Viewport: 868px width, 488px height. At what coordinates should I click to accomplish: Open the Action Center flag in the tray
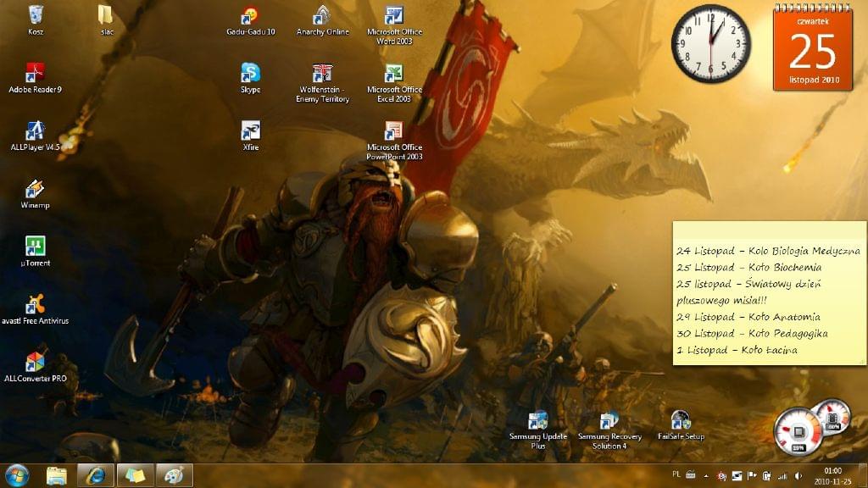tap(752, 476)
